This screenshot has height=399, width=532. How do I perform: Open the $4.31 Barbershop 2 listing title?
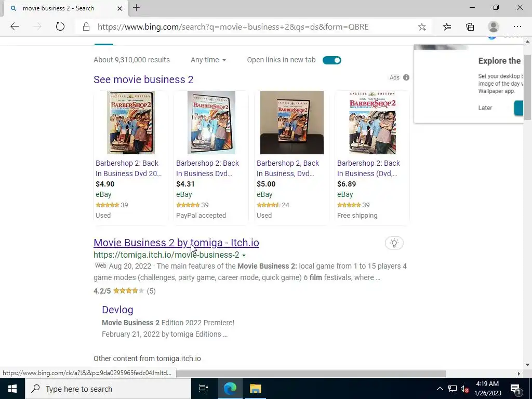tap(207, 168)
